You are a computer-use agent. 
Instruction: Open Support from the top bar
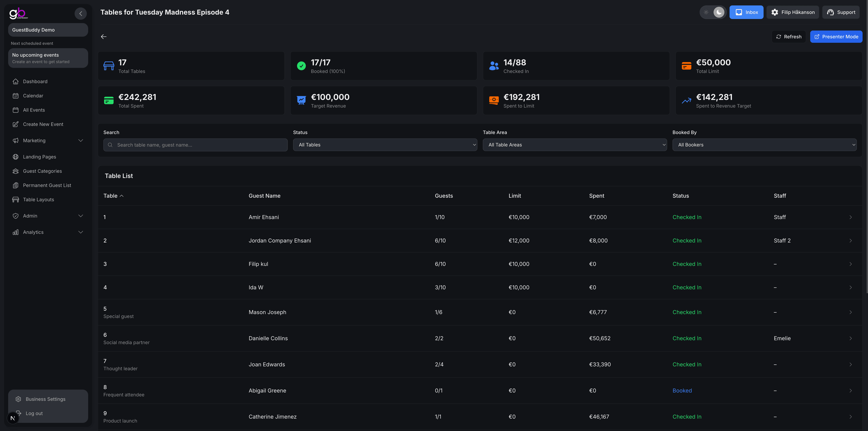click(841, 12)
